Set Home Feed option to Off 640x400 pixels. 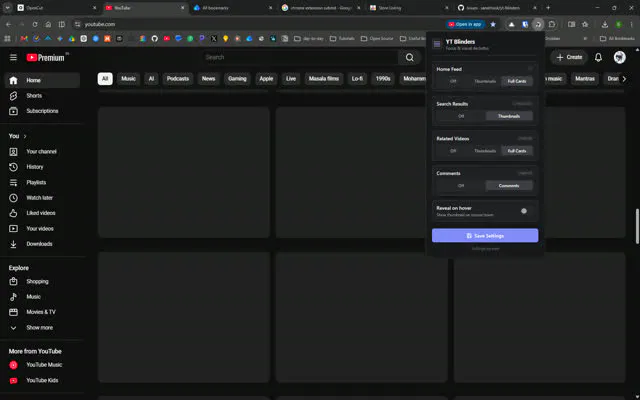[453, 81]
